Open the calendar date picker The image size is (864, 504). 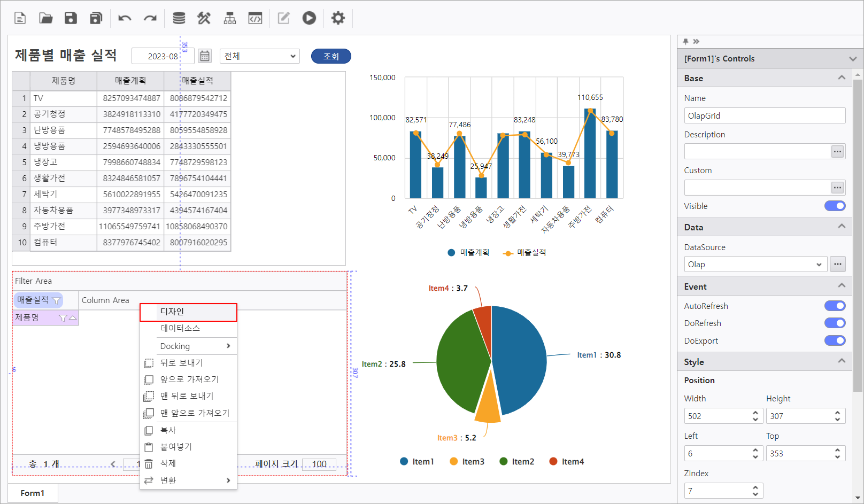click(x=205, y=56)
